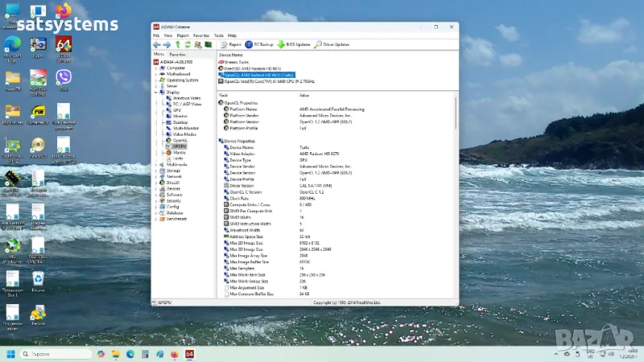Click the green Up arrow toolbar icon

pyautogui.click(x=177, y=44)
